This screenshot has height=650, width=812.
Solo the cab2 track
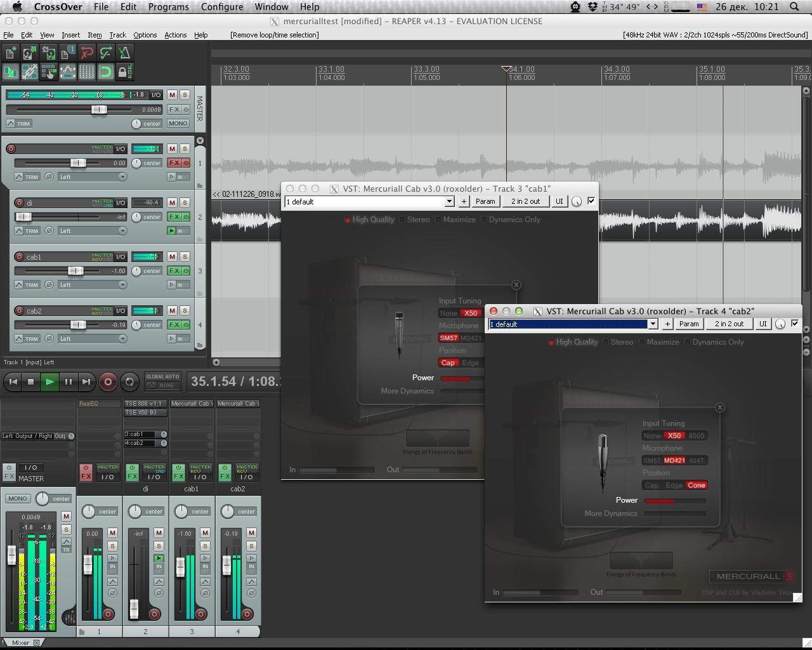coord(185,310)
